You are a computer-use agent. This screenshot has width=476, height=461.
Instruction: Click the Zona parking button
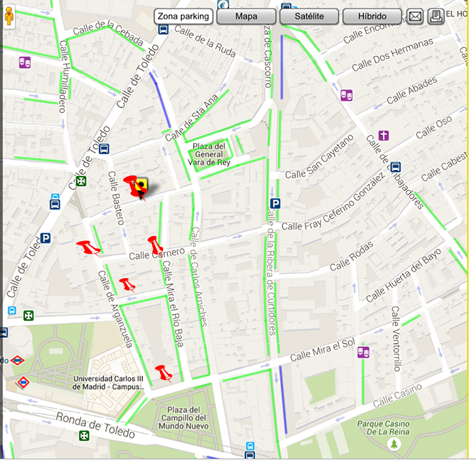click(184, 16)
